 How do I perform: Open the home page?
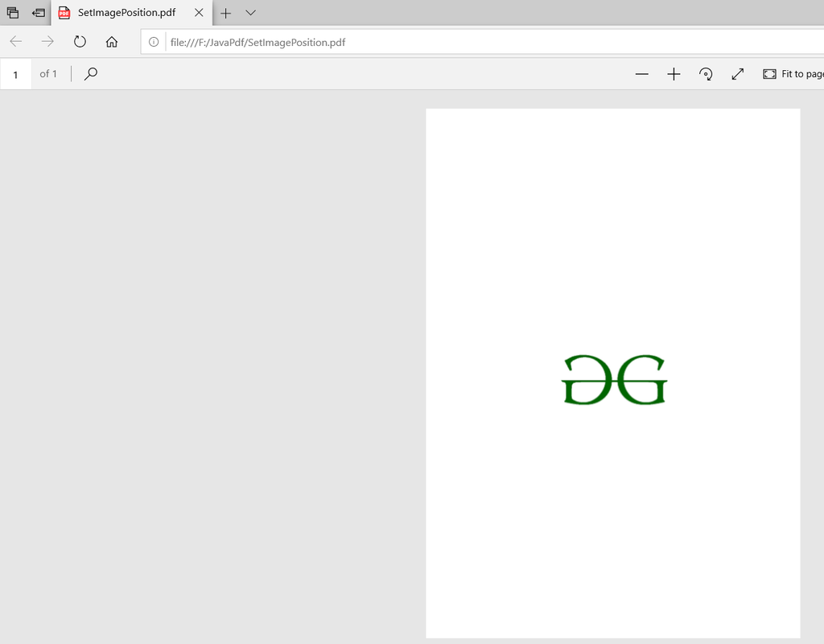111,42
